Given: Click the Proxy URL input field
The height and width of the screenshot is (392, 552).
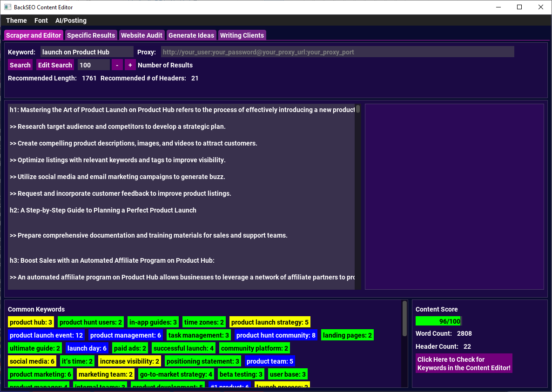Looking at the screenshot, I should click(337, 52).
